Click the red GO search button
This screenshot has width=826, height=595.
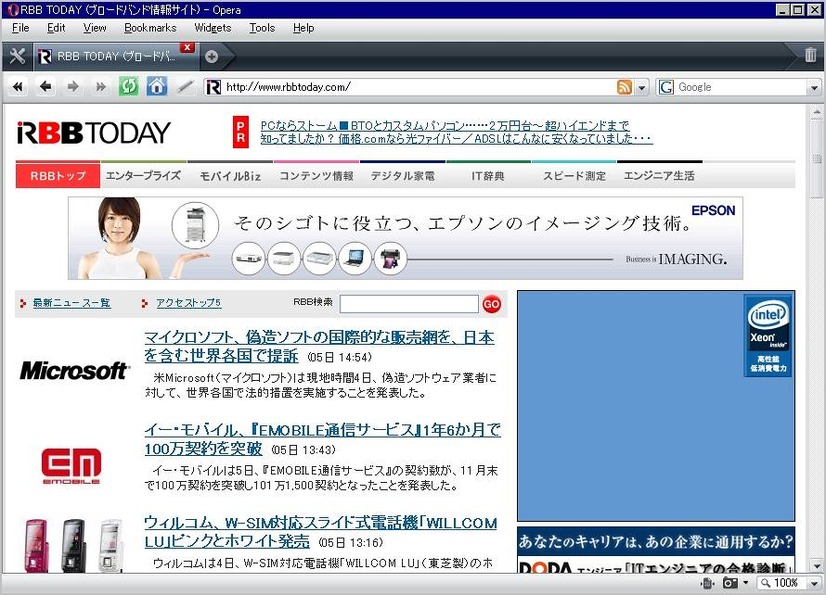(x=491, y=304)
